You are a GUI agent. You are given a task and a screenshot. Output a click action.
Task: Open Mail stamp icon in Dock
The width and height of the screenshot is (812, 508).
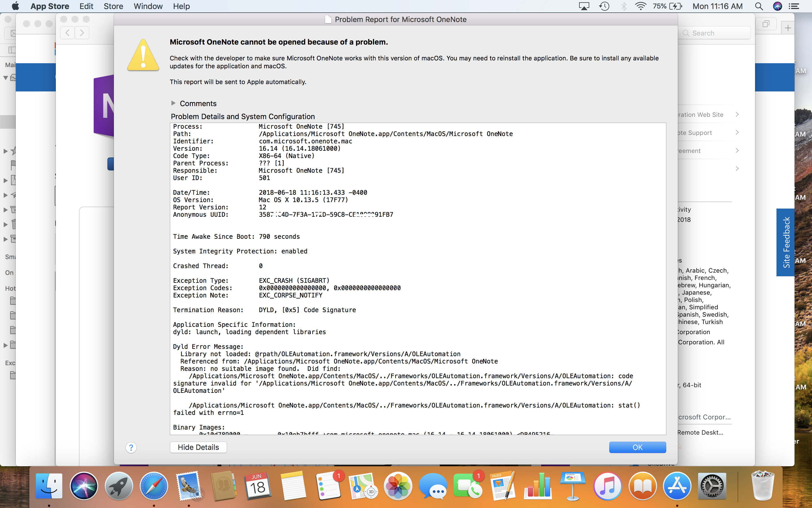(189, 486)
